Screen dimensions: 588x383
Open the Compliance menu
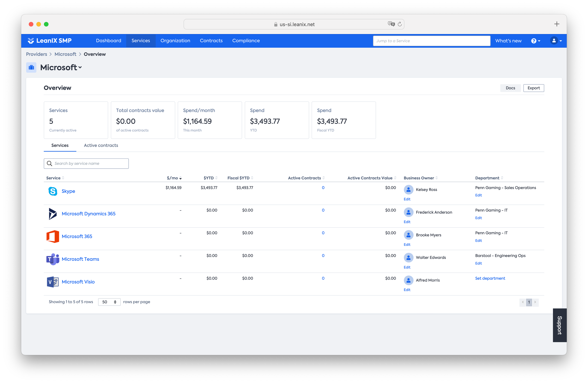(x=246, y=41)
